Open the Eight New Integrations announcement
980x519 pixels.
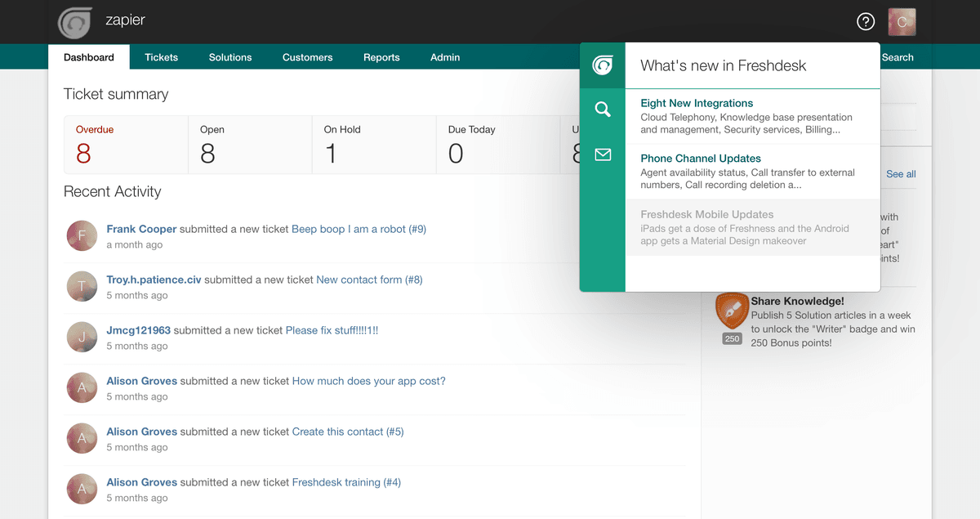[752, 116]
